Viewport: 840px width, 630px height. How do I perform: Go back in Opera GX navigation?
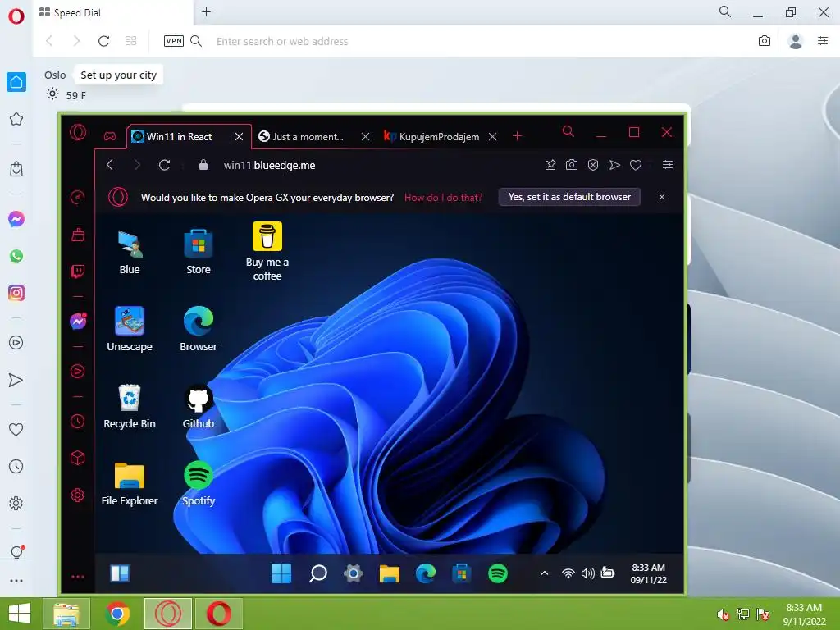pos(110,165)
